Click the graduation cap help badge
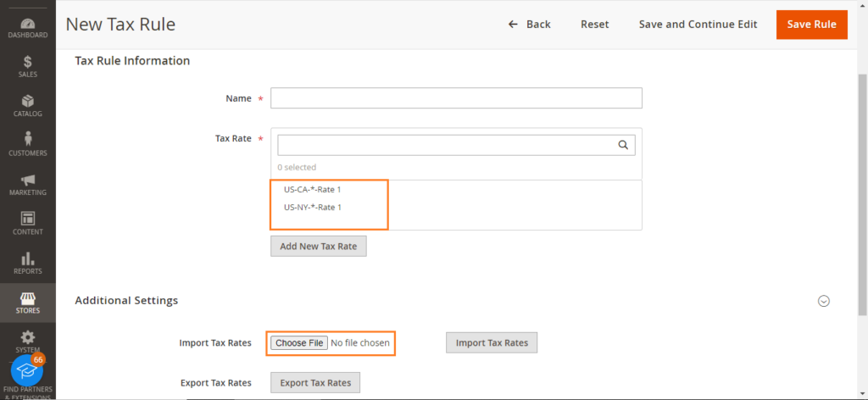Screen dimensions: 868x400 [x=27, y=370]
